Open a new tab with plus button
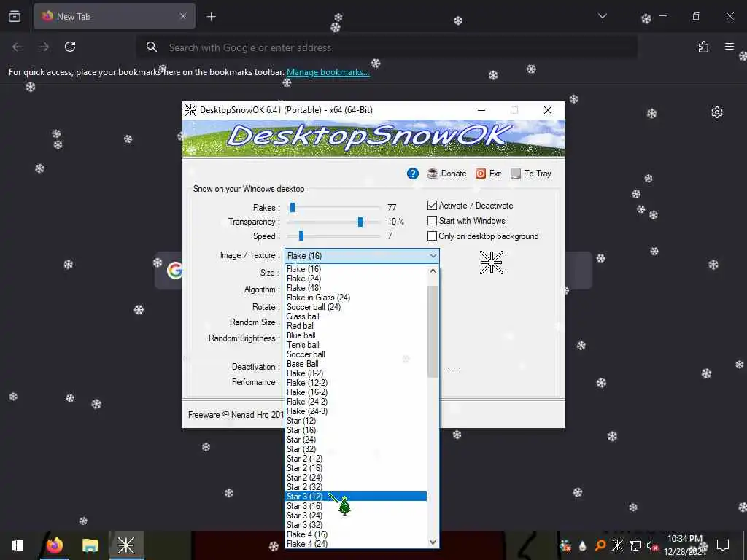The height and width of the screenshot is (560, 747). click(211, 17)
